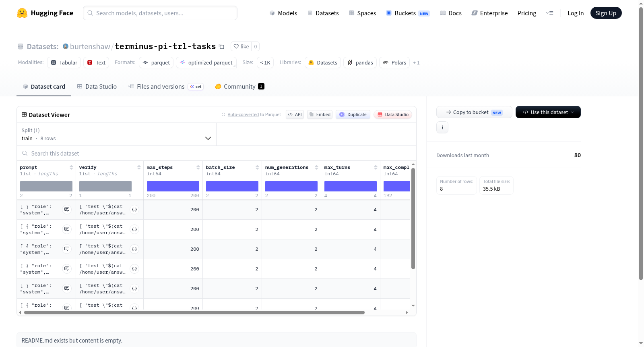This screenshot has width=644, height=347.
Task: Go to the Pricing page
Action: point(527,13)
